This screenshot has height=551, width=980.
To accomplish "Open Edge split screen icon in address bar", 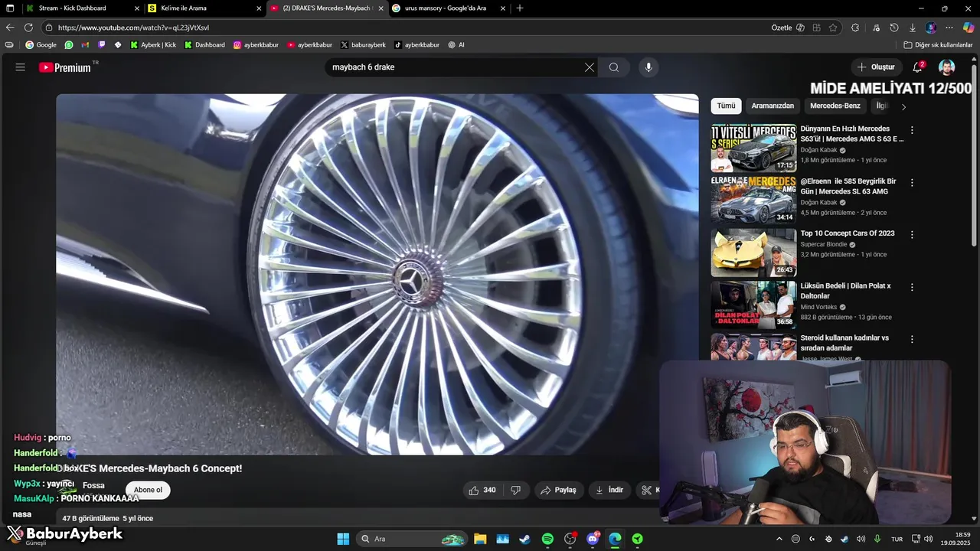I will (817, 28).
